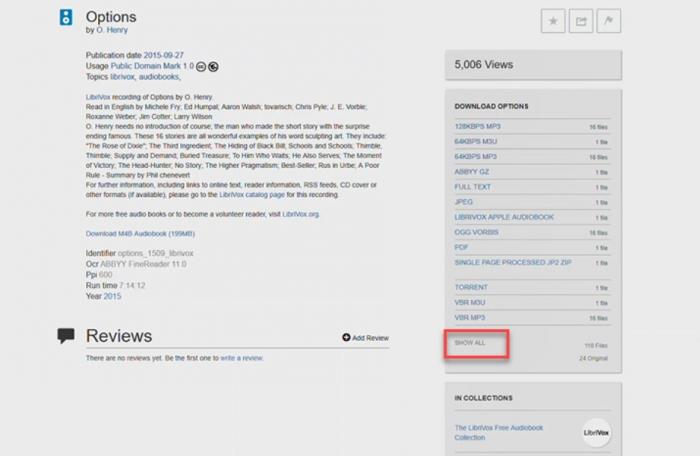This screenshot has height=456, width=700.
Task: Click the write a review link
Action: coord(242,358)
